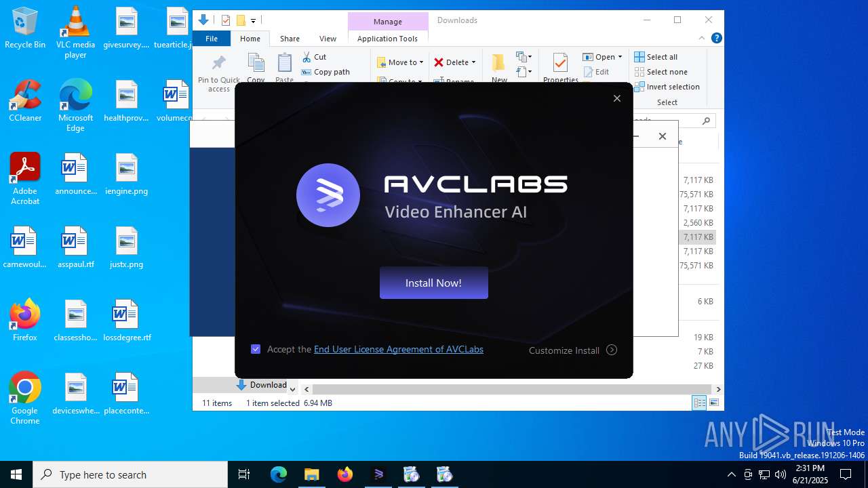Click the taskbar search box
The width and height of the screenshot is (868, 488).
[130, 474]
